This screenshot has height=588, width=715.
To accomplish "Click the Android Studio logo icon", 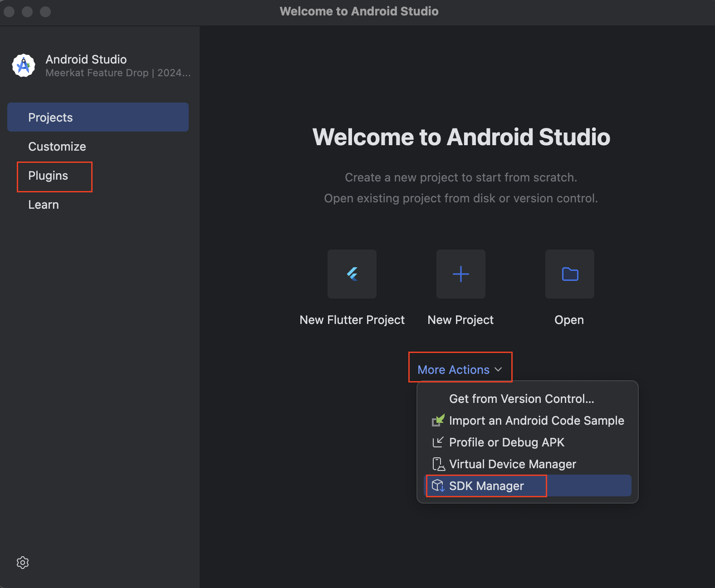I will click(24, 66).
